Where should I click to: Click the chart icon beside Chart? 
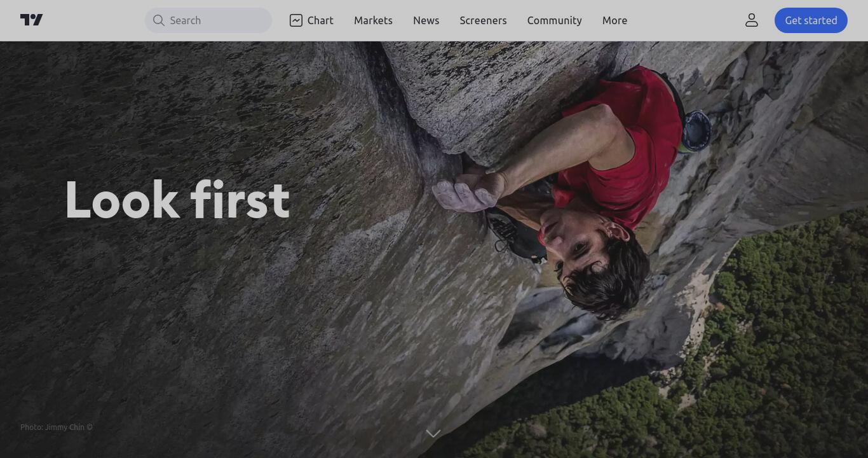point(296,20)
